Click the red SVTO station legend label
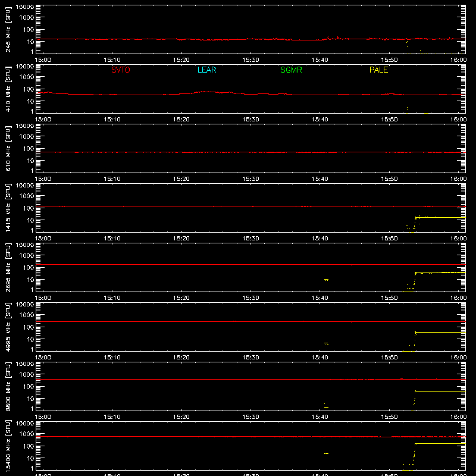This screenshot has height=476, width=476. click(x=121, y=70)
